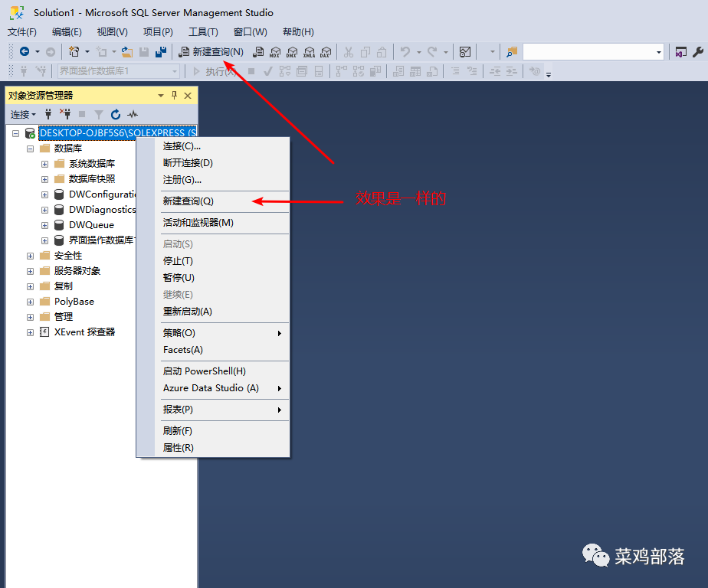The width and height of the screenshot is (708, 588).
Task: Select the 服务器对象 tree item
Action: (x=77, y=271)
